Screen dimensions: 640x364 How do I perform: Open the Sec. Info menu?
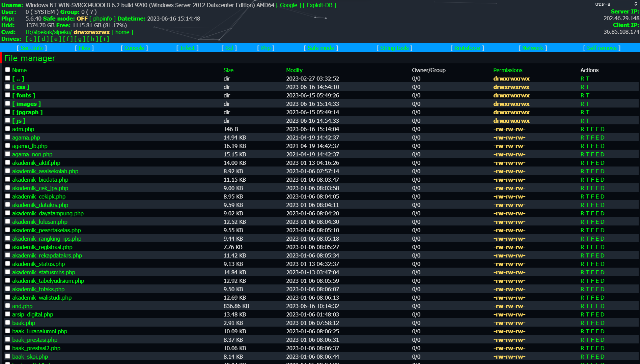(x=32, y=48)
